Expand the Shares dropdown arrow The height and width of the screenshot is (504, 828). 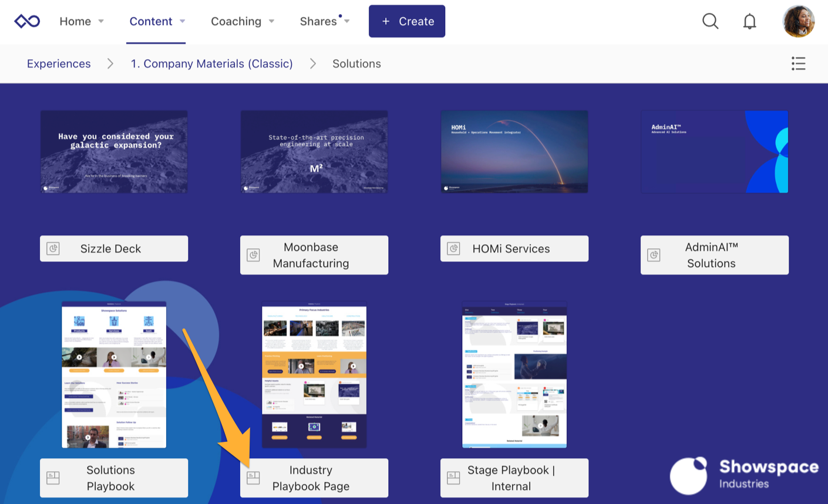click(x=347, y=21)
